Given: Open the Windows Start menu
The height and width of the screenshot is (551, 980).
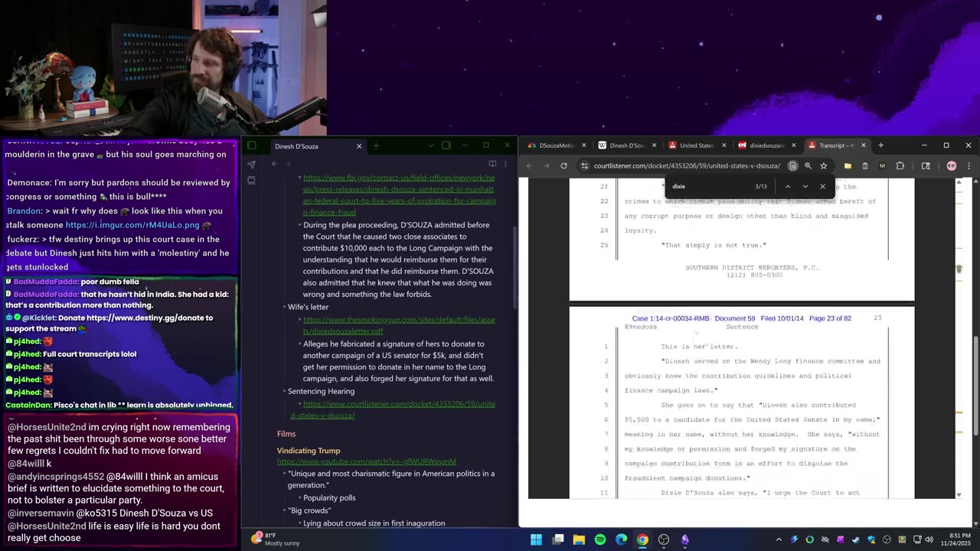Looking at the screenshot, I should tap(536, 540).
